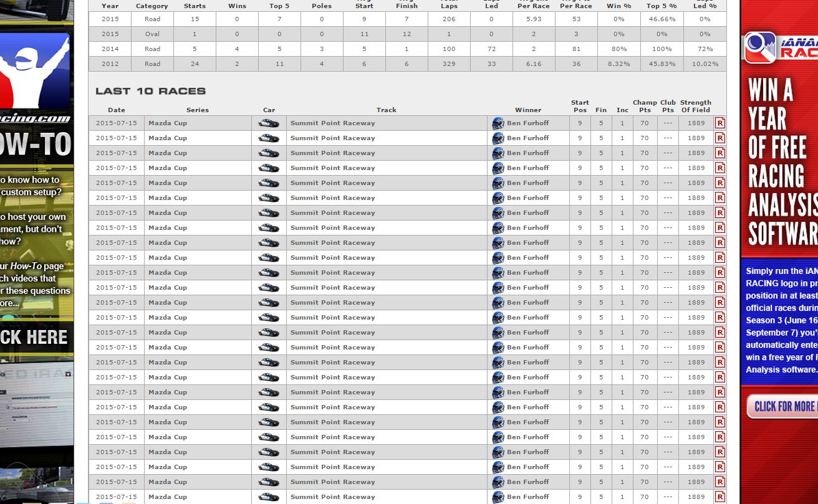Image resolution: width=818 pixels, height=504 pixels.
Task: Open results icon in bottom visible race row
Action: 719,497
